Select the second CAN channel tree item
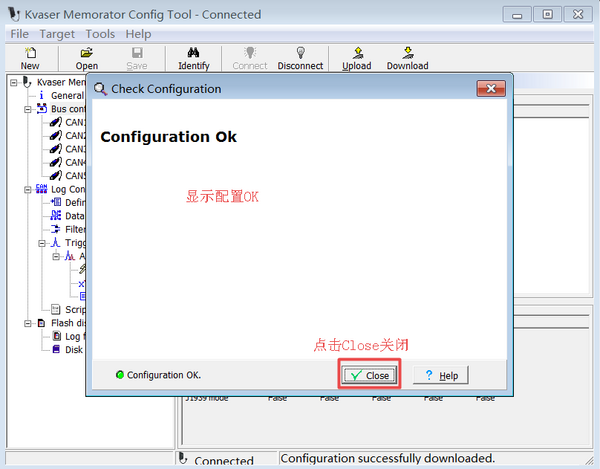The width and height of the screenshot is (600, 469). point(75,136)
